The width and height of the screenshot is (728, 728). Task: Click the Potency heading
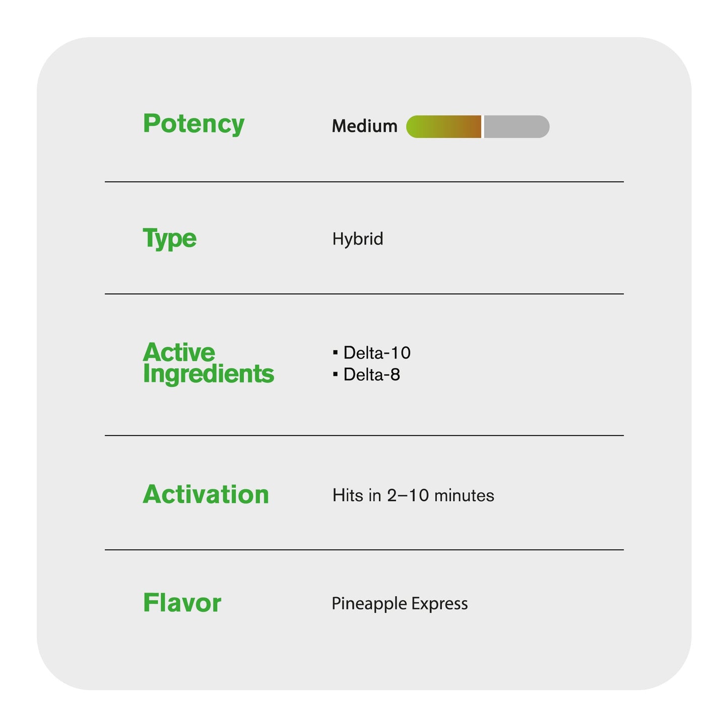pos(193,124)
